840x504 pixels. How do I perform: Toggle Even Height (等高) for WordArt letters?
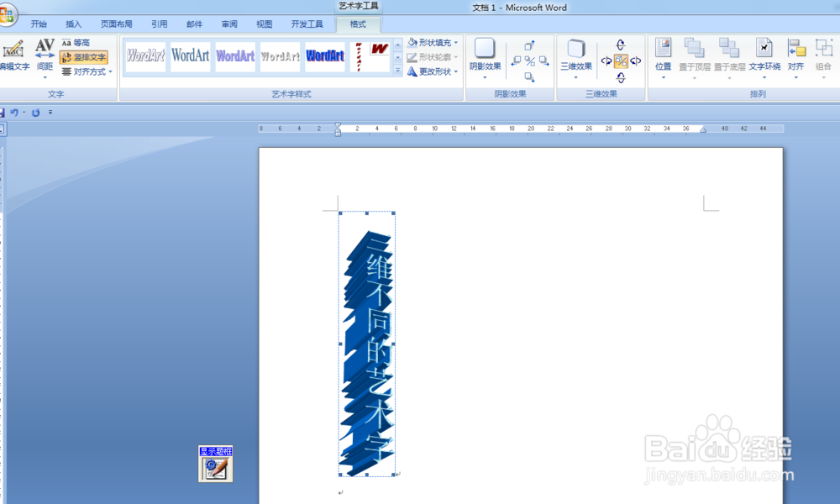[x=76, y=43]
